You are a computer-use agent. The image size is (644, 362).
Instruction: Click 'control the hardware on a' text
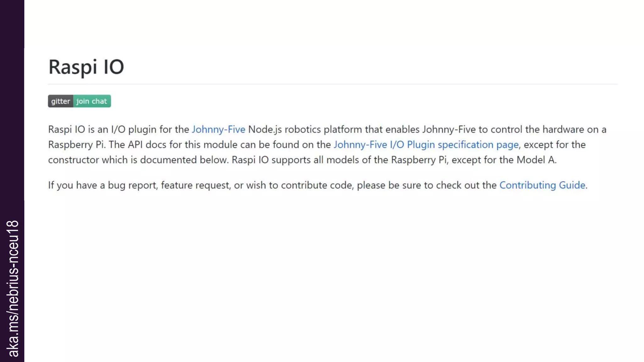point(548,129)
